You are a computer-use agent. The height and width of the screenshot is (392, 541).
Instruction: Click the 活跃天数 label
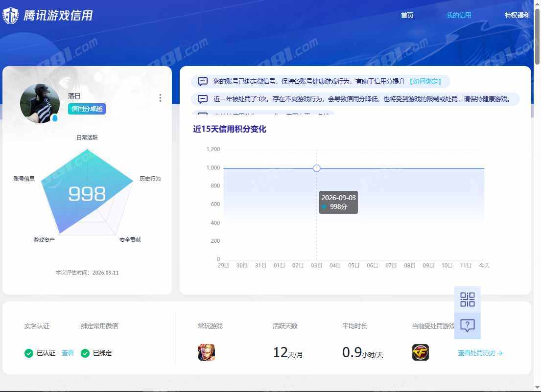pos(284,326)
